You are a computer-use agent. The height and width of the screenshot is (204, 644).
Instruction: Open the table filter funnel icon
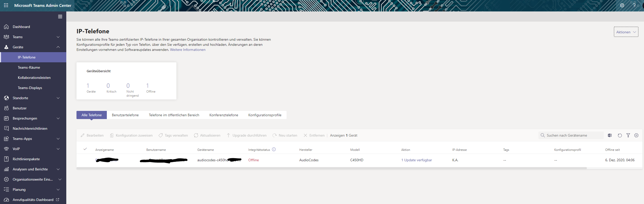pyautogui.click(x=628, y=135)
